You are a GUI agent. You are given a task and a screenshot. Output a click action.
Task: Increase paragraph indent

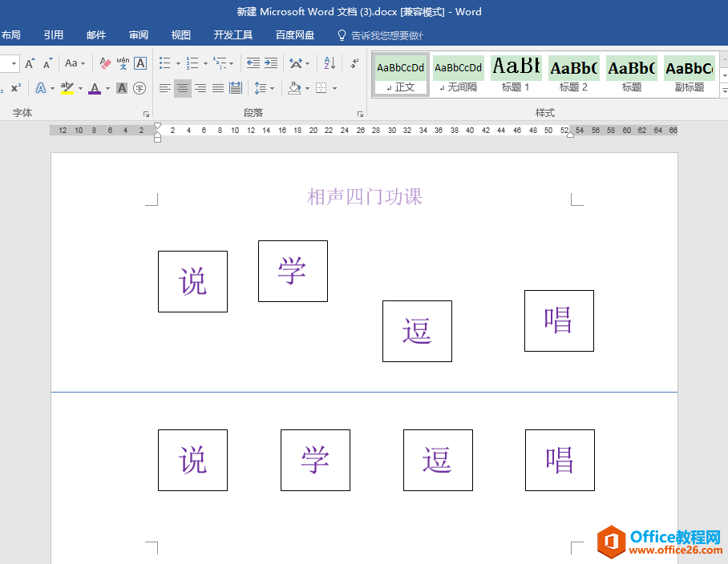271,63
